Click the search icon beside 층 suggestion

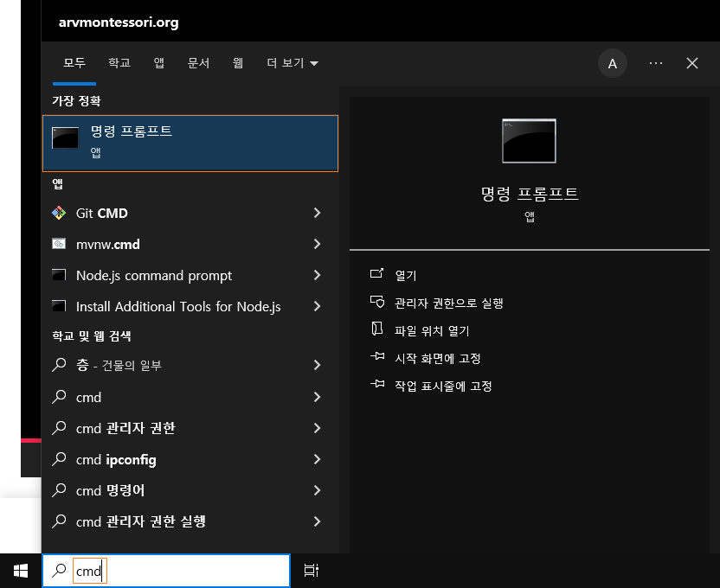coord(59,365)
